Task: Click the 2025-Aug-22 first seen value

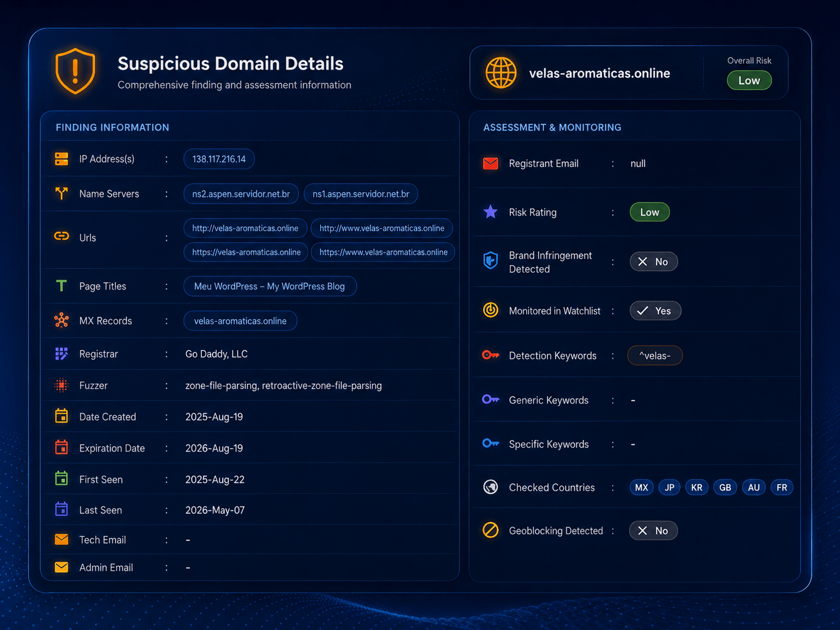Action: click(x=215, y=479)
